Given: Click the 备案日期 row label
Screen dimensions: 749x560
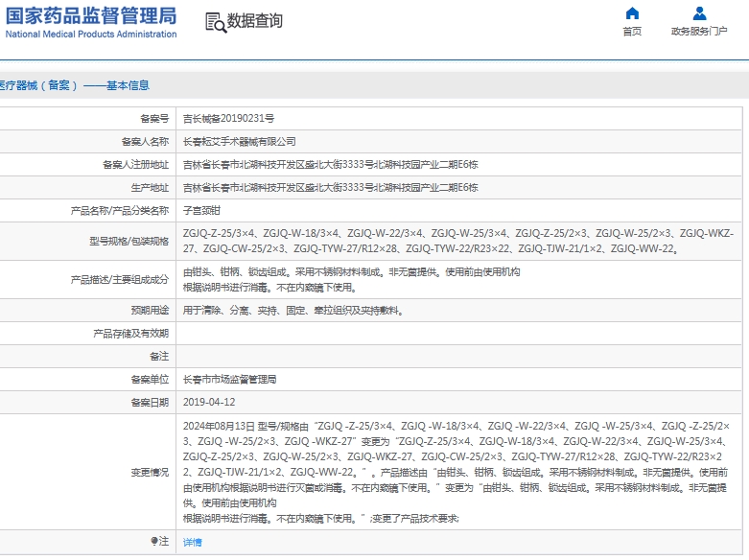Looking at the screenshot, I should 150,403.
